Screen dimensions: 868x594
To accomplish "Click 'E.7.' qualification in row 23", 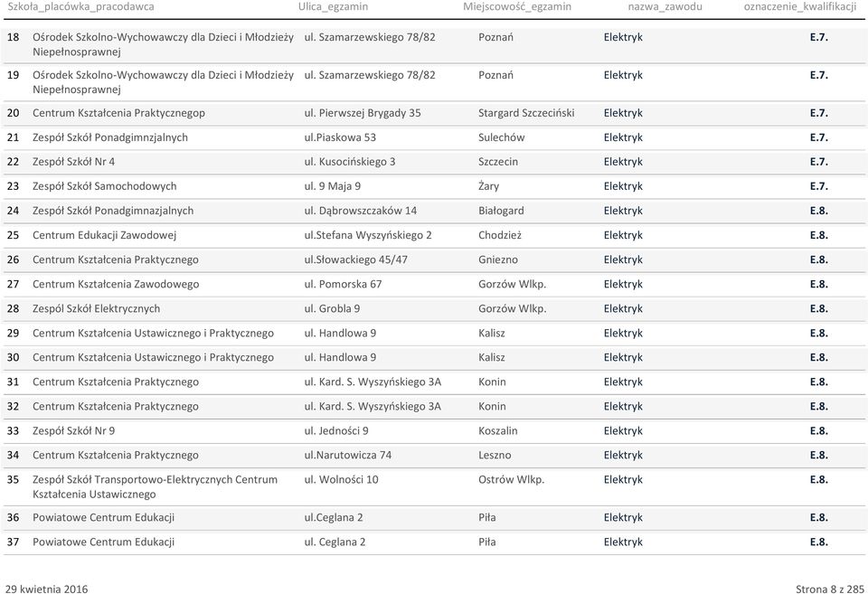I will tap(819, 186).
